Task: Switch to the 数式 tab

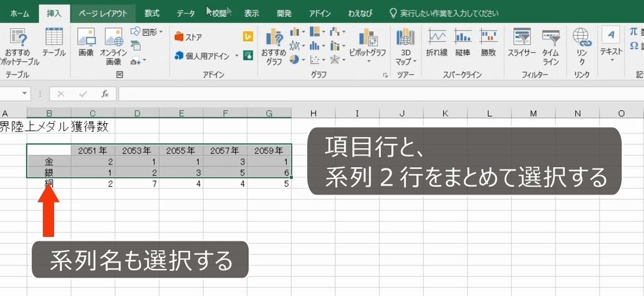Action: point(152,14)
